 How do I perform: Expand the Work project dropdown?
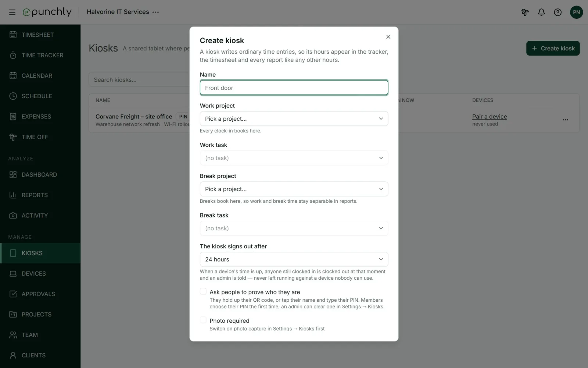tap(294, 118)
